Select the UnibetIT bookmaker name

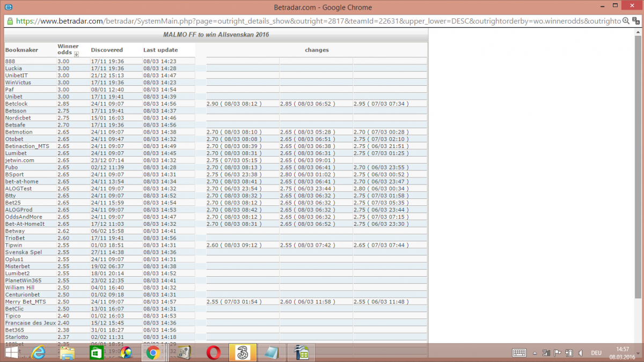pos(16,76)
